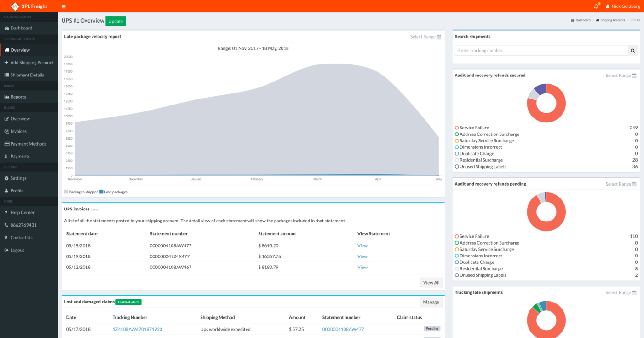View statement 00000024124X477
Viewport: 644px width, 338px height.
point(362,256)
